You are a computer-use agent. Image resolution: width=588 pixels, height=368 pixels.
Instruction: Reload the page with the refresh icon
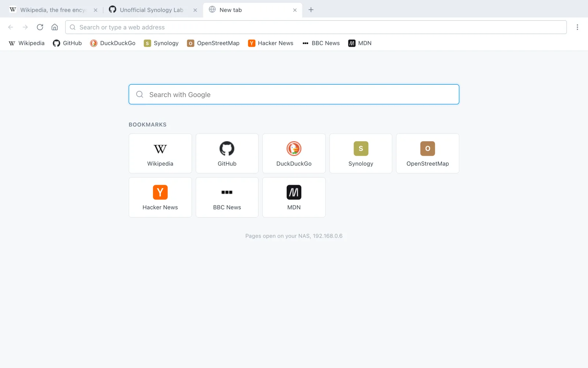pos(40,27)
